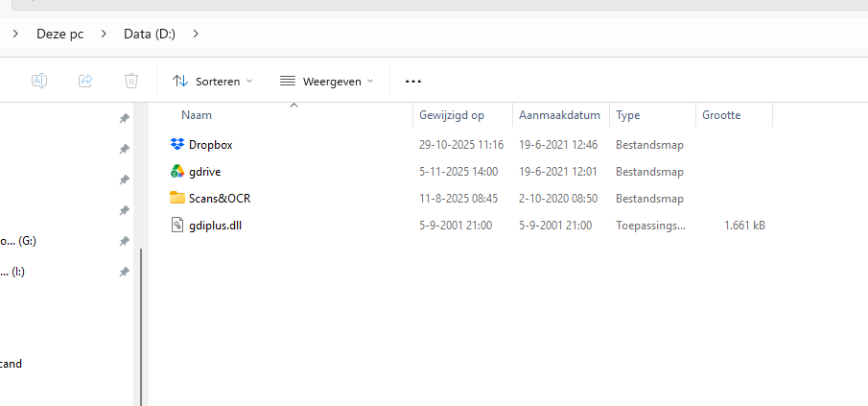Click the Share icon in the toolbar
The image size is (868, 406).
tap(85, 81)
